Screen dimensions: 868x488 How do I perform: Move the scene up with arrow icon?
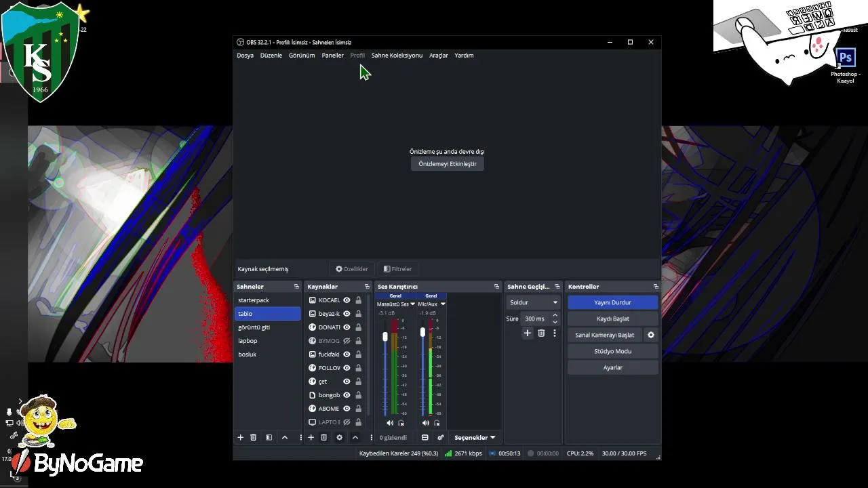pyautogui.click(x=285, y=438)
